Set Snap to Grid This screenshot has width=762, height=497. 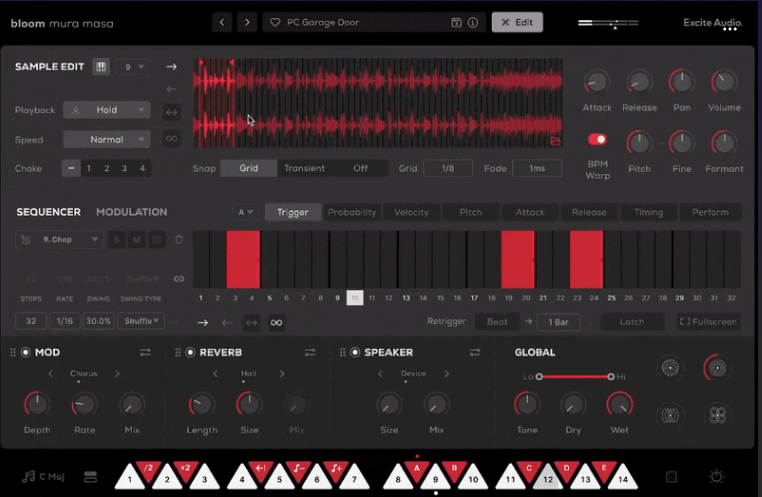click(248, 168)
